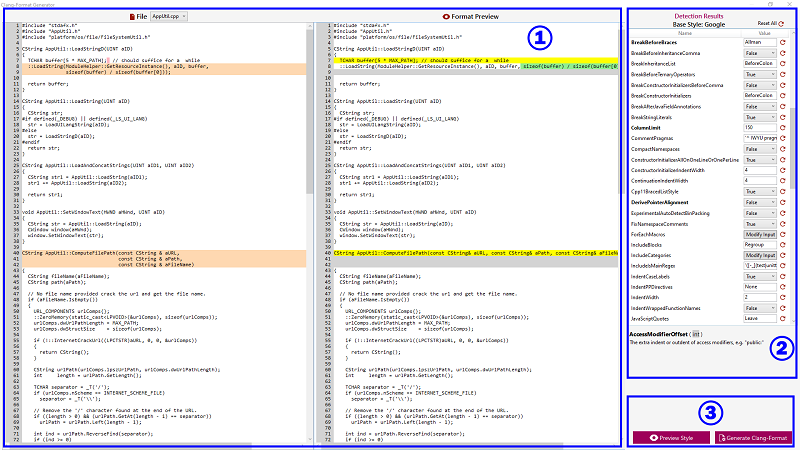Click the Preview Style button

pos(671,438)
